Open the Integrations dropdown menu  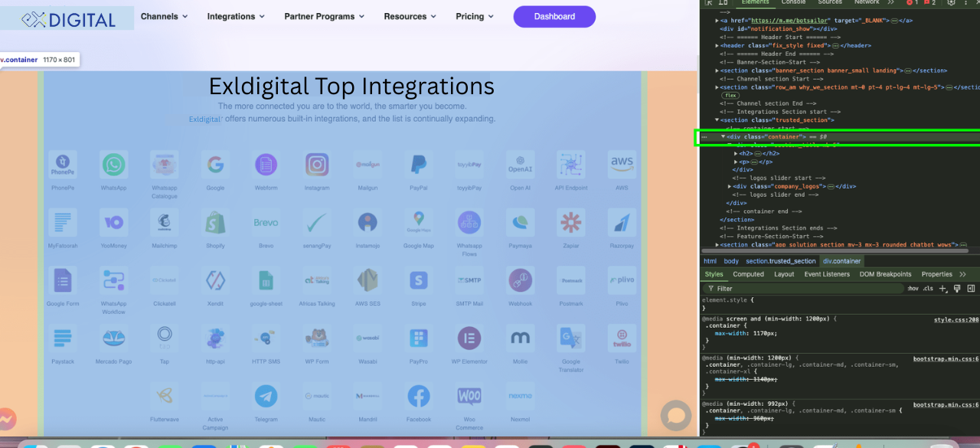coord(236,16)
